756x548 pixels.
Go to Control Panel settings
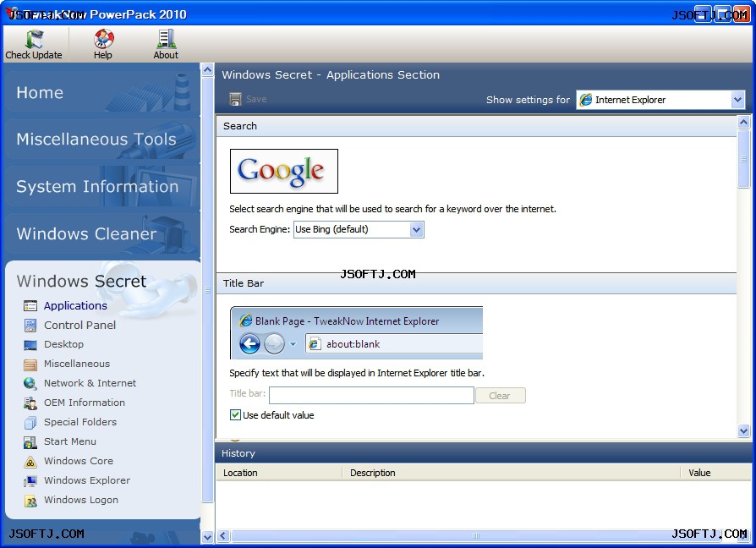click(80, 326)
